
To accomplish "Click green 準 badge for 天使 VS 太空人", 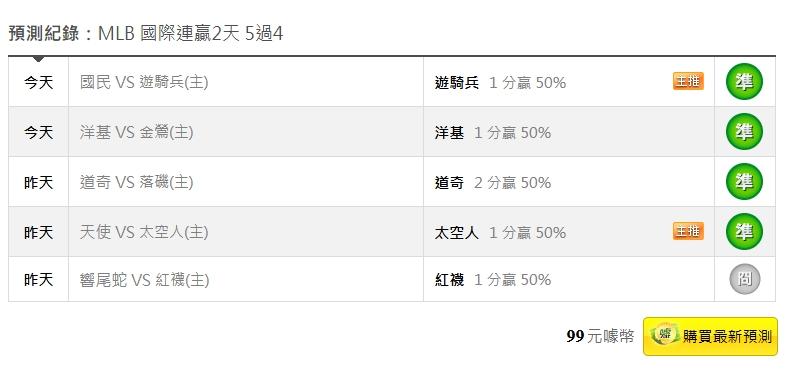I will point(744,231).
